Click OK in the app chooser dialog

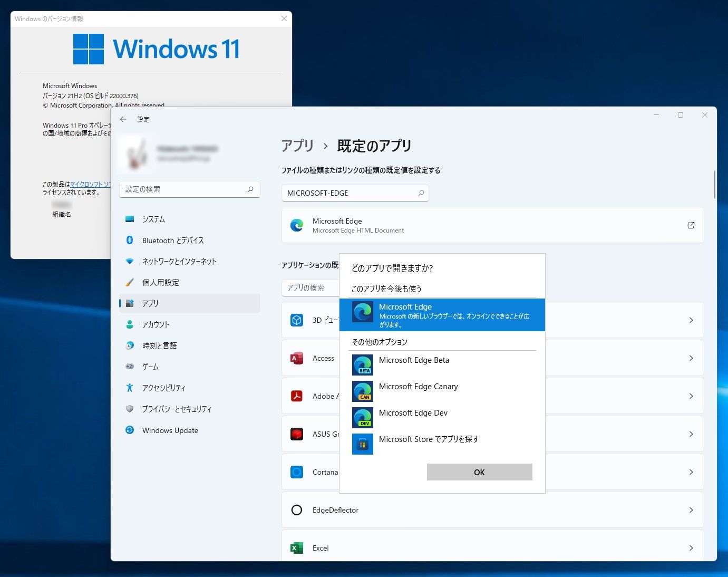[x=479, y=472]
